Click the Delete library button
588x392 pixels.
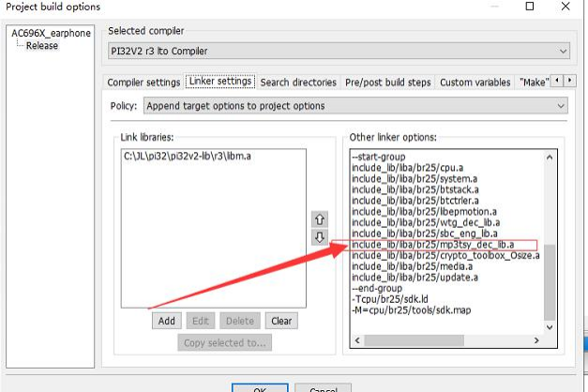click(x=240, y=321)
